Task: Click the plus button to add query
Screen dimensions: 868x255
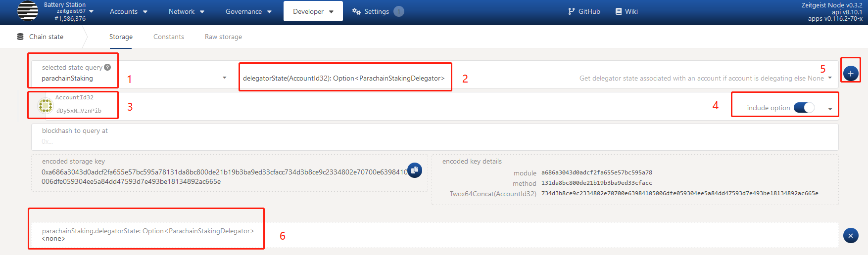Action: [850, 74]
